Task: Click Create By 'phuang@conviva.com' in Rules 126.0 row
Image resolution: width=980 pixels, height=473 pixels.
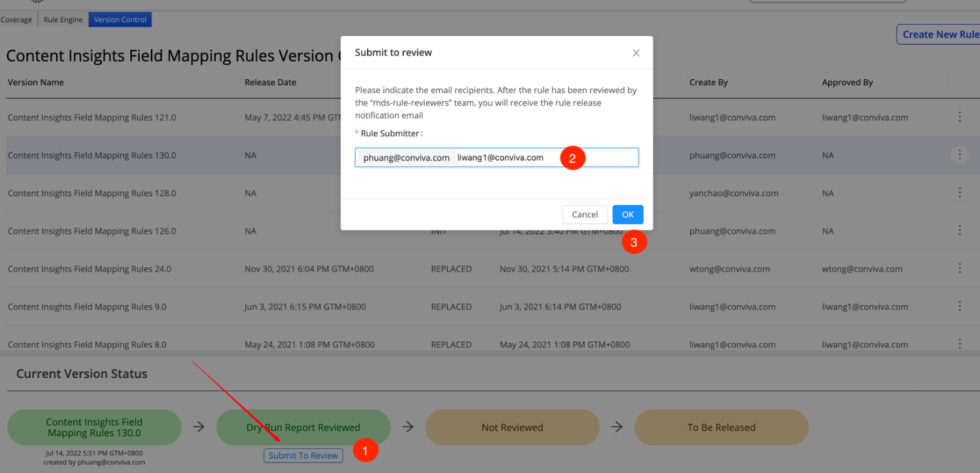Action: 733,231
